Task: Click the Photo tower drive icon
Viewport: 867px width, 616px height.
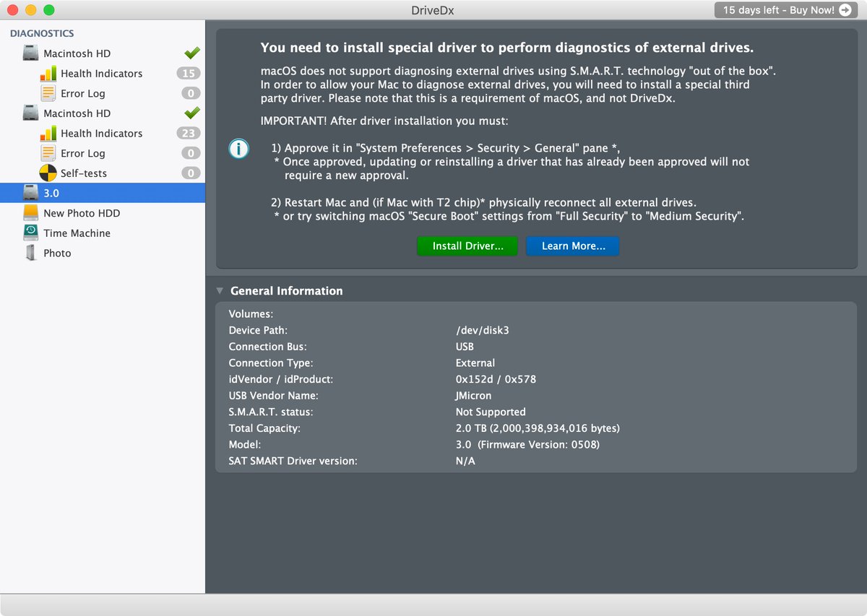Action: (30, 253)
